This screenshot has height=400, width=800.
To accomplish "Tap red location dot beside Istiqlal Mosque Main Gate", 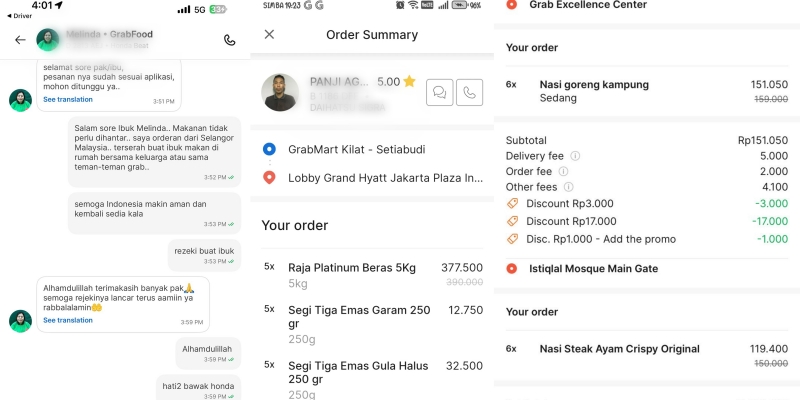I will [x=512, y=268].
